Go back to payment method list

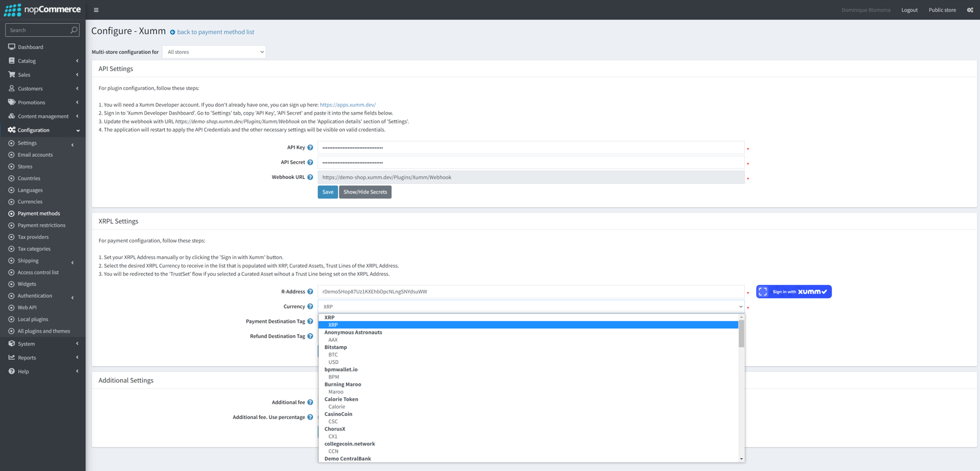click(215, 32)
